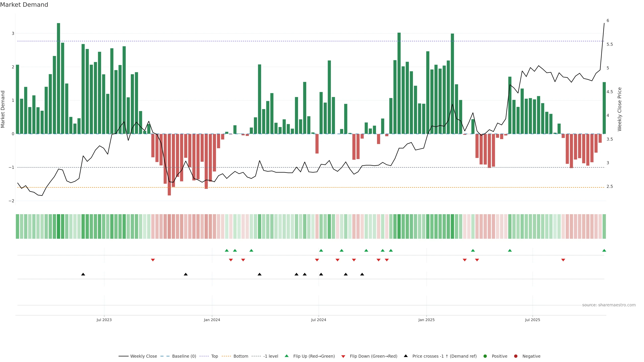Click first black price-cross triangle marker

point(83,274)
